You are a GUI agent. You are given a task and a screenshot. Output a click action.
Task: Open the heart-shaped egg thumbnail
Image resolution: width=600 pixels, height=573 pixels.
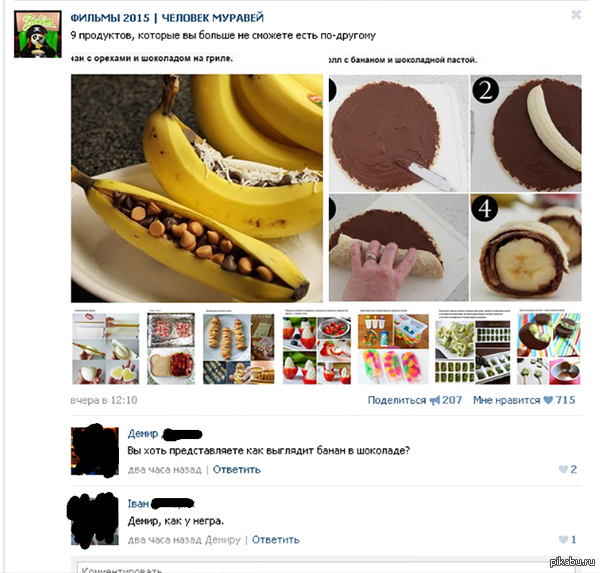click(106, 349)
